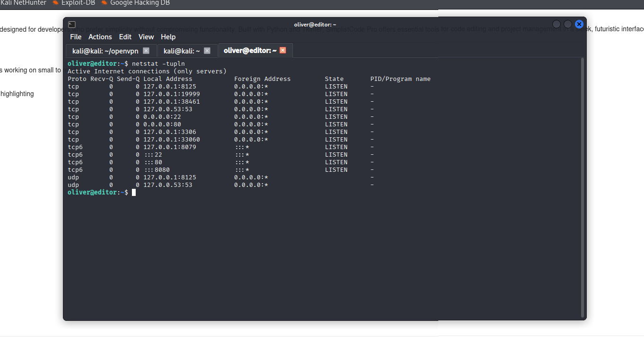Screen dimensions: 644x354
Task: Click udp local address 127.0.0.1:8125
Action: click(x=170, y=177)
